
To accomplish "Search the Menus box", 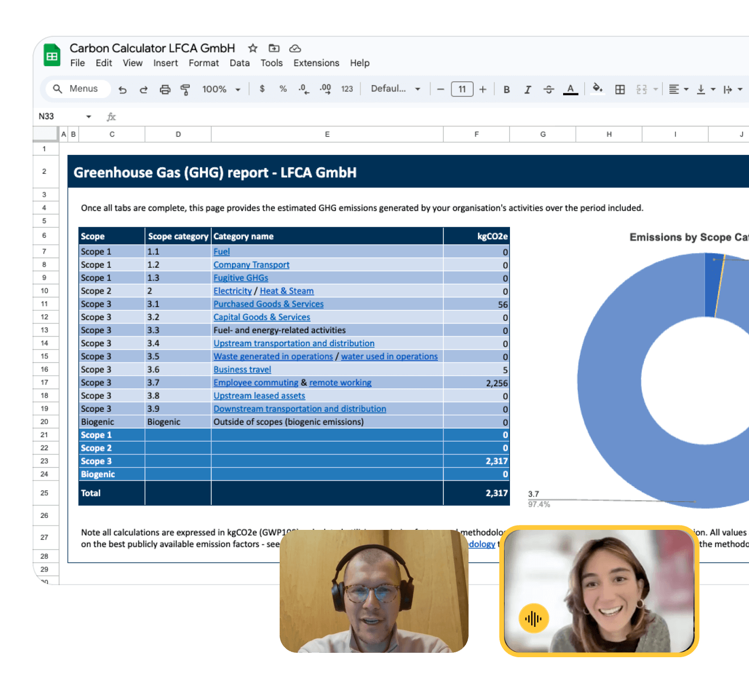I will click(x=78, y=89).
